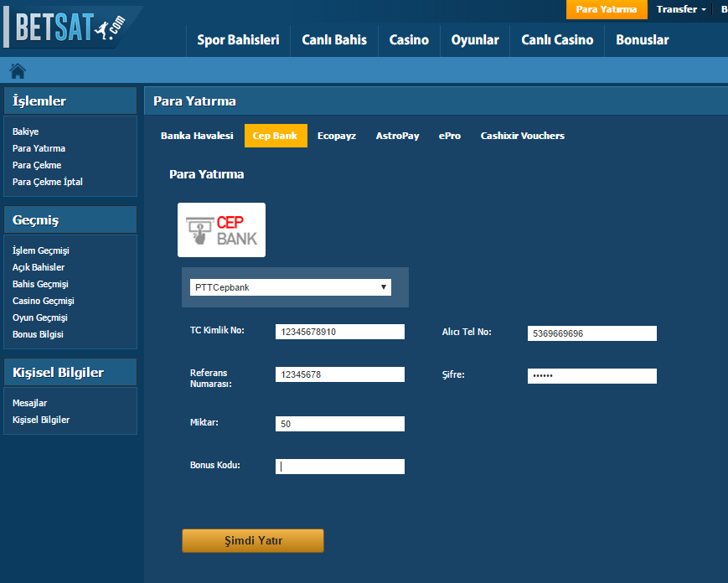Screen dimensions: 728x583
Task: Click the Betsat.com logo
Action: (x=72, y=27)
